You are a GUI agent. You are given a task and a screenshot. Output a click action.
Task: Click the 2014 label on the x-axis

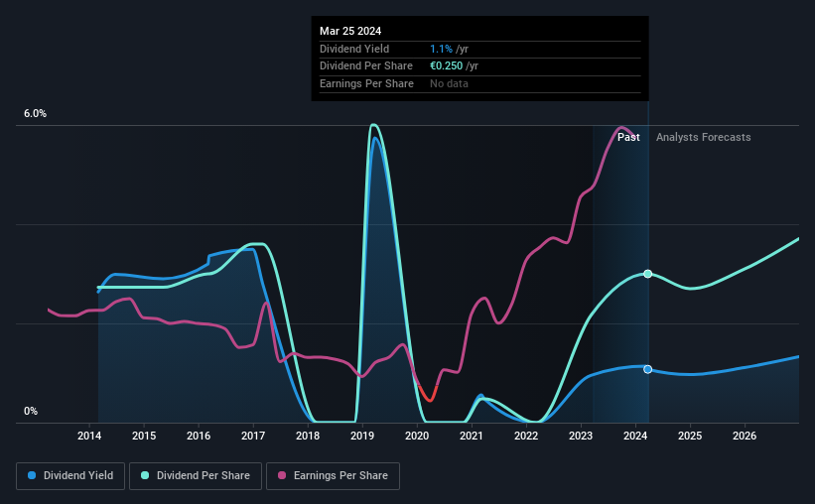(89, 436)
